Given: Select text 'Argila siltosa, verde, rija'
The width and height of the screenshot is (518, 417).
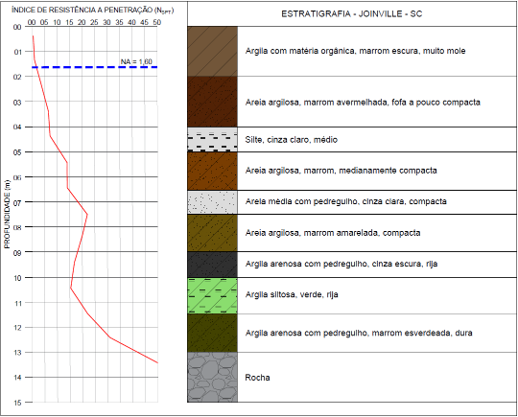Looking at the screenshot, I should tap(292, 295).
